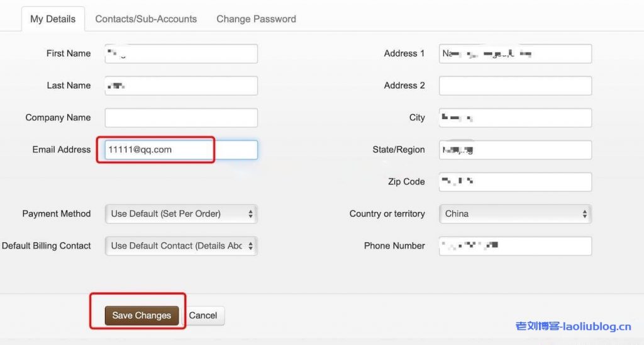Focus the Company Name field
This screenshot has height=345, width=644.
[181, 118]
